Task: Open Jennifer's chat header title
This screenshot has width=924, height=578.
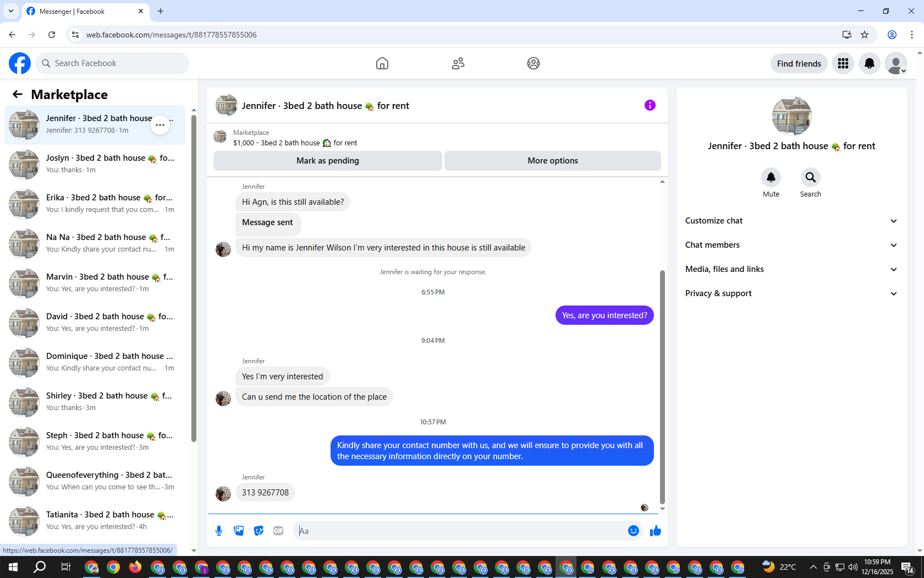Action: click(x=326, y=106)
